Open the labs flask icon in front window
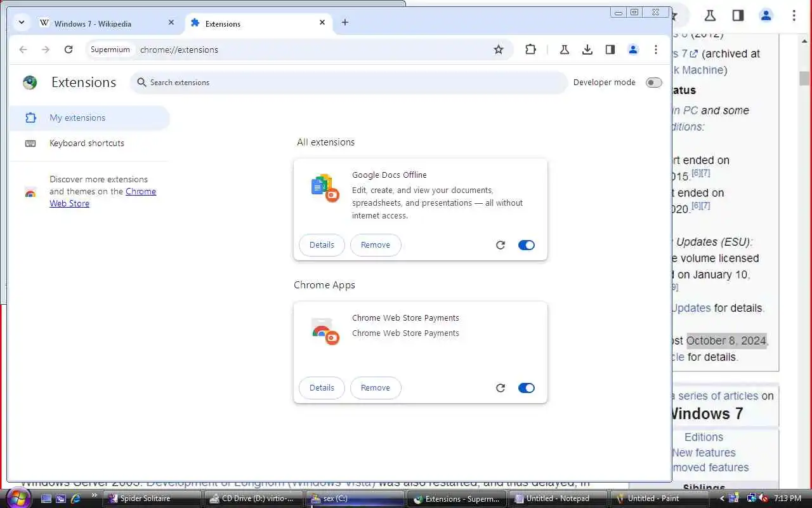The height and width of the screenshot is (508, 812). [x=564, y=50]
